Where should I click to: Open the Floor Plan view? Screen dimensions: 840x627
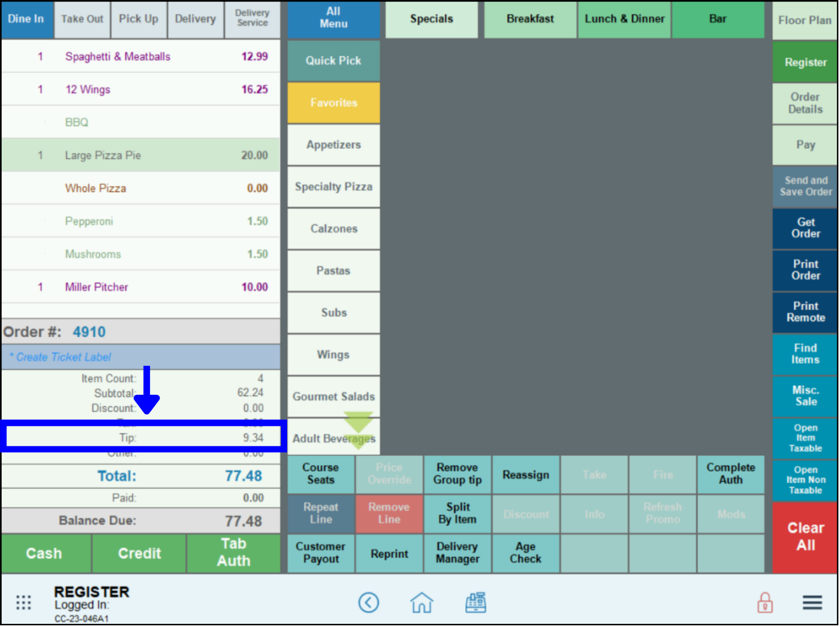(804, 20)
